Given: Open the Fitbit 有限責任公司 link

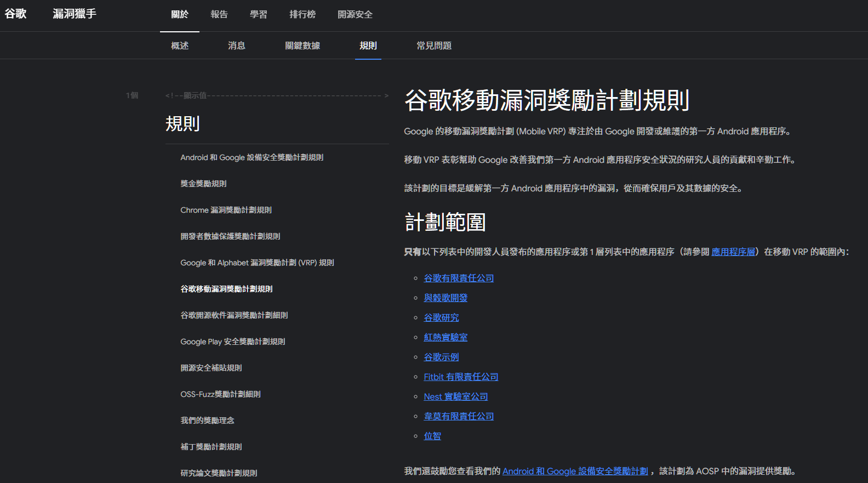Looking at the screenshot, I should point(461,377).
